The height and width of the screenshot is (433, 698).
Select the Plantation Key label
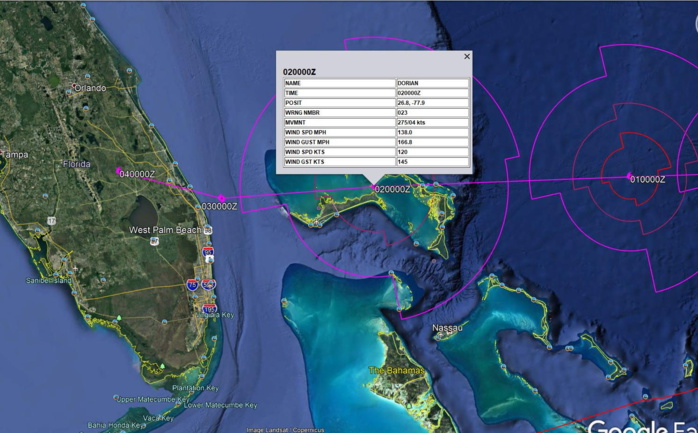click(x=201, y=388)
